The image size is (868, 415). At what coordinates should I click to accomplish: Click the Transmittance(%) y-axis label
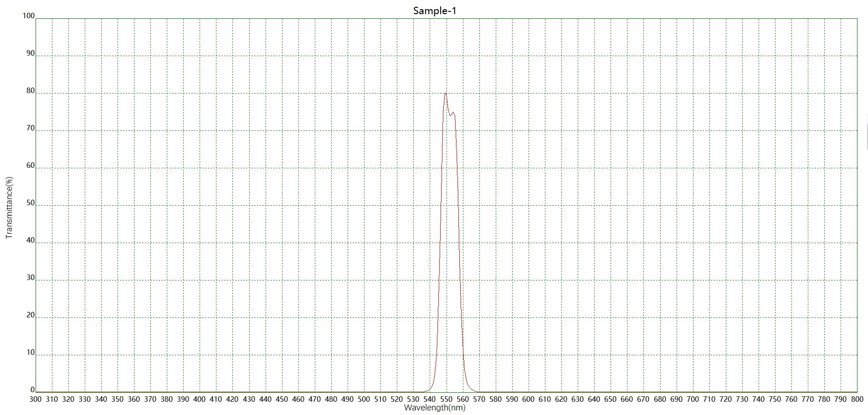[9, 207]
